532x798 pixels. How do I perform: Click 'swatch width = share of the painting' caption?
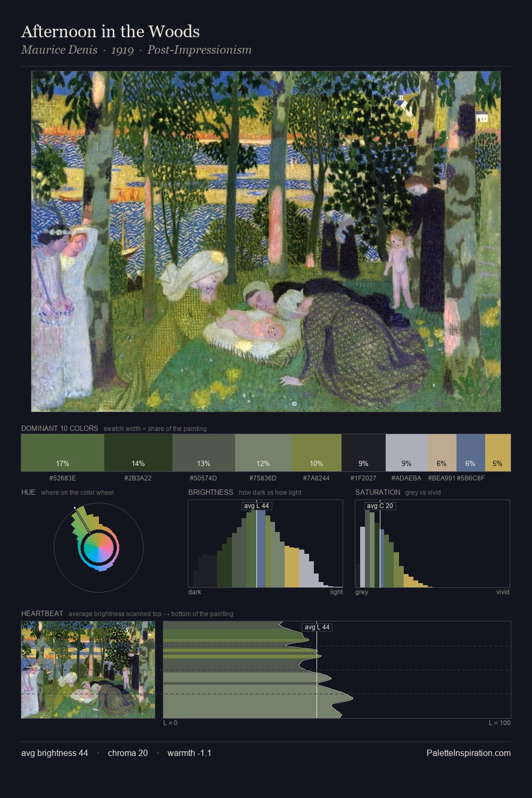[x=155, y=429]
